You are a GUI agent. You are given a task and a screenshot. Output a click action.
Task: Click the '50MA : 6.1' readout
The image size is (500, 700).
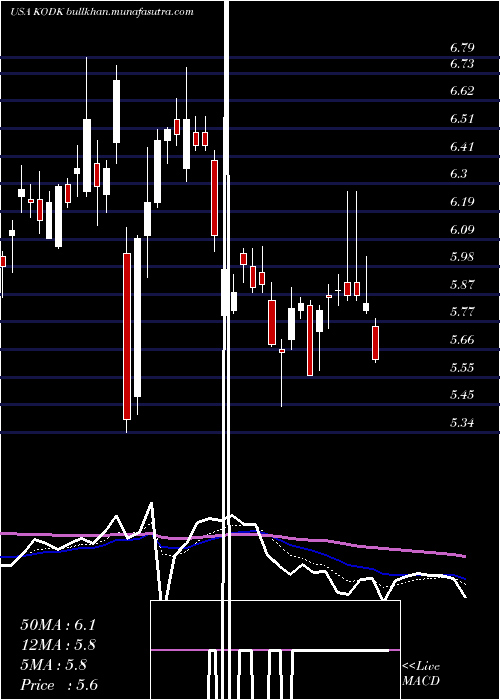(x=58, y=625)
